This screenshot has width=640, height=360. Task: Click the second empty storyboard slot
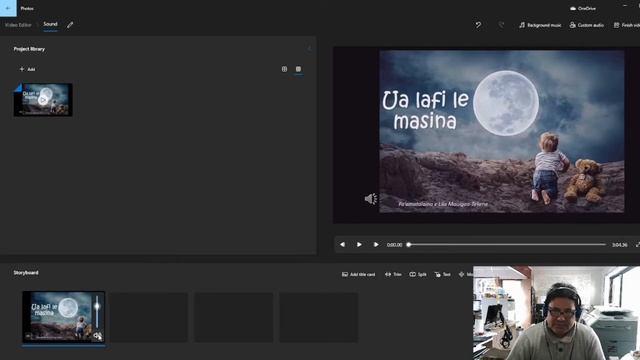point(234,317)
